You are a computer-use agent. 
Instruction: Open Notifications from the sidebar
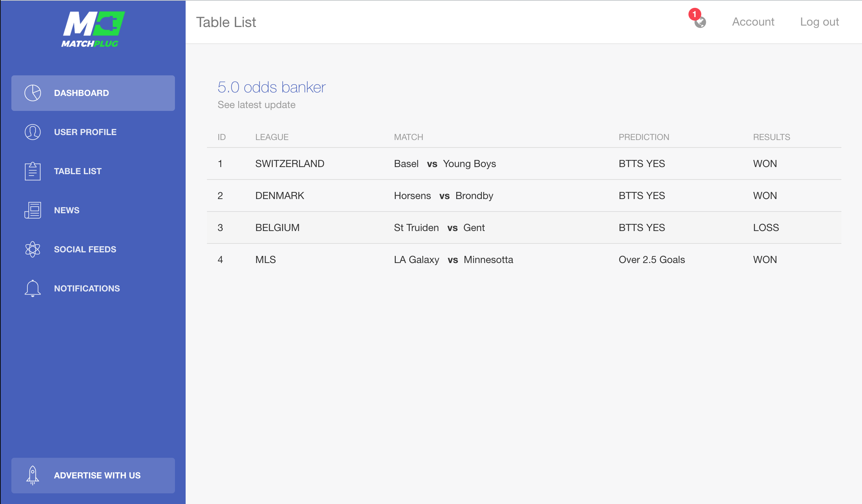(93, 288)
